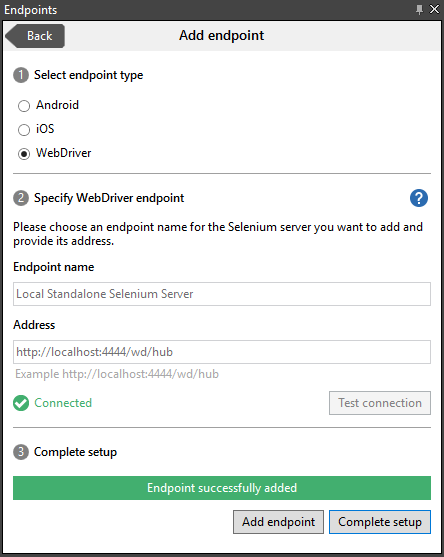Click the Specify WebDriver endpoint heading
Viewport: 444px width, 557px height.
tap(109, 198)
